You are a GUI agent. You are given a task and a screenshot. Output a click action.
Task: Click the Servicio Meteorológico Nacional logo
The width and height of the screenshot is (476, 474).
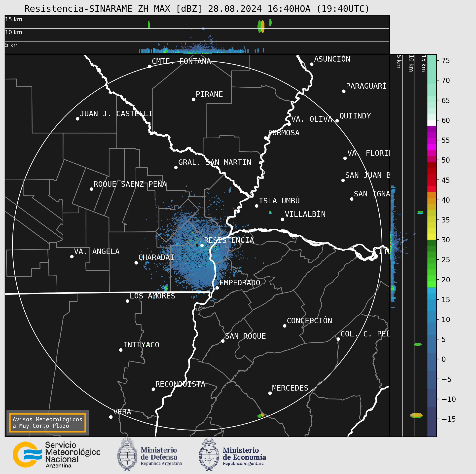coord(57,455)
